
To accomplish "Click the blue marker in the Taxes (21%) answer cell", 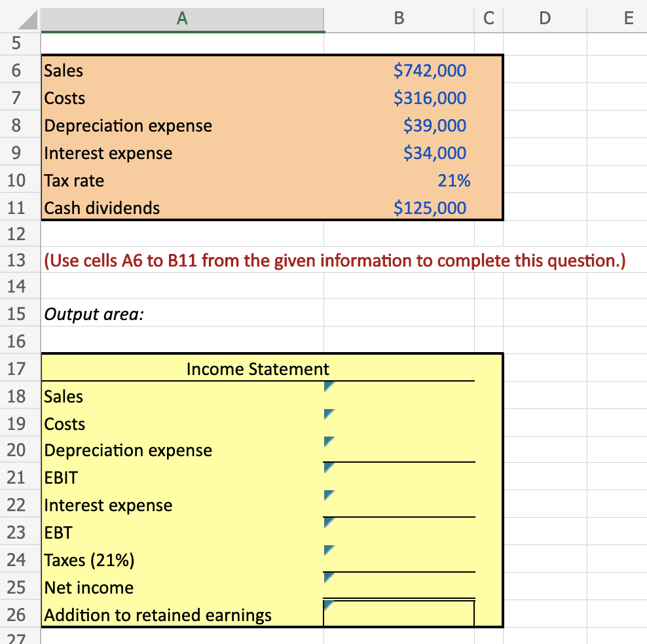I will tap(327, 550).
